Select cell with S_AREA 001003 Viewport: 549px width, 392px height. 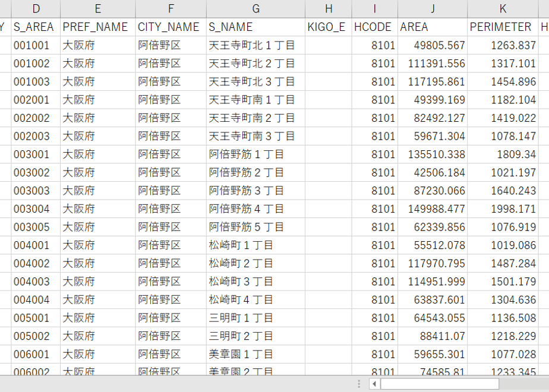[x=36, y=81]
